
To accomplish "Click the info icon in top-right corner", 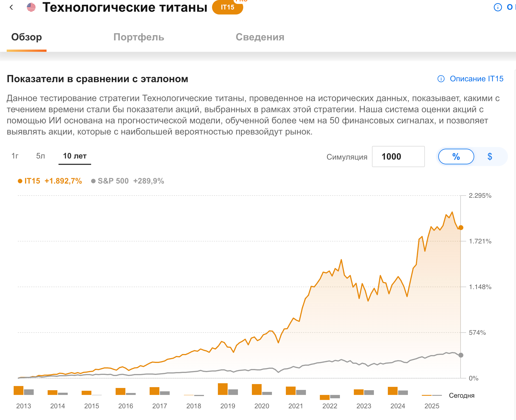I will (x=498, y=7).
